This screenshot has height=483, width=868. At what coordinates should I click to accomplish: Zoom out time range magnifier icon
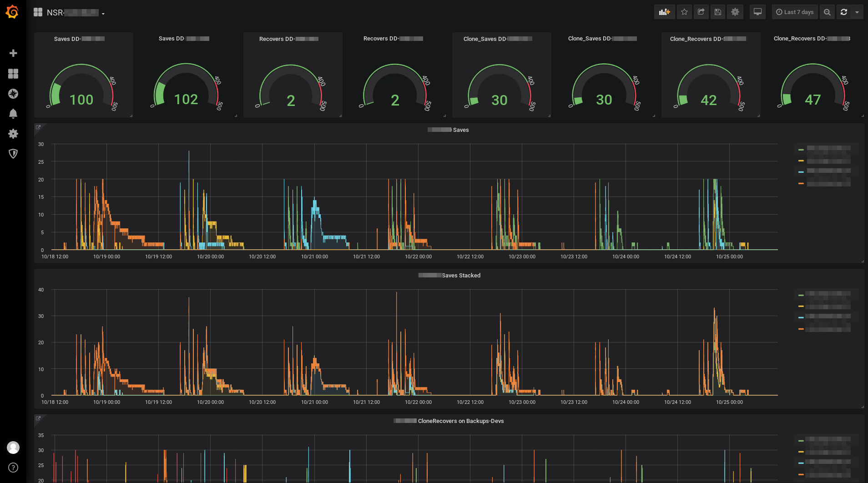coord(827,12)
